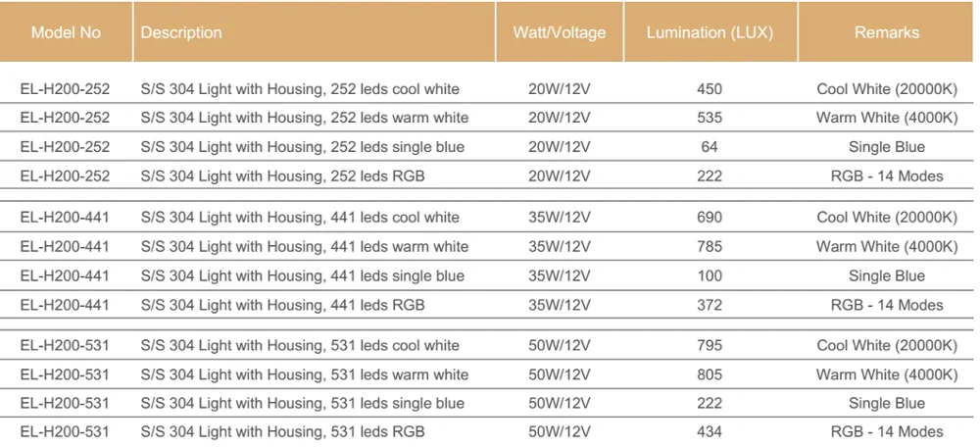Select the 441 leds RGB description
This screenshot has height=447, width=980.
pos(283,305)
